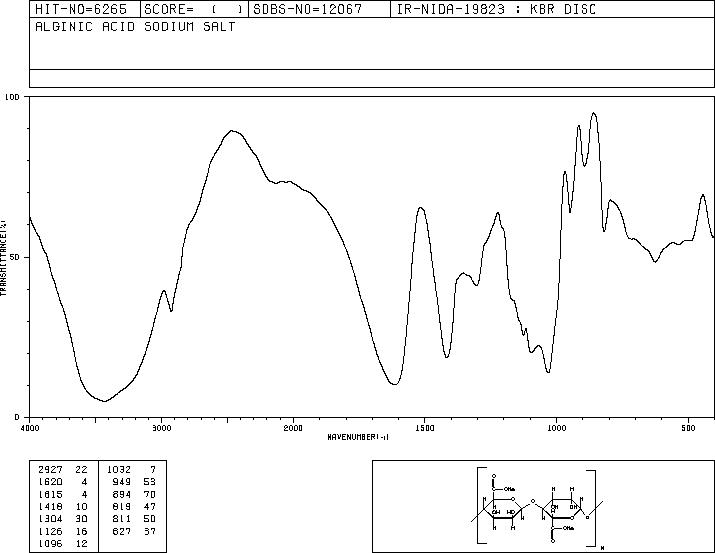Click transmittance value "37" beside 627
Screen dimensions: 715x553
[150, 531]
